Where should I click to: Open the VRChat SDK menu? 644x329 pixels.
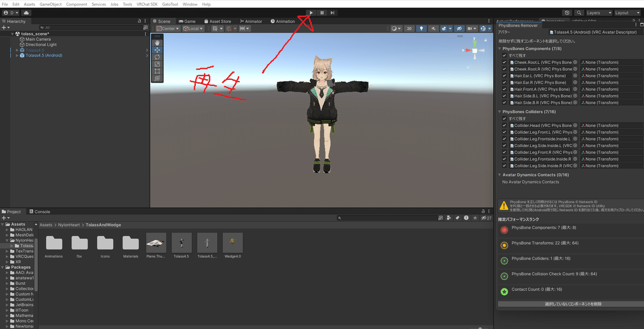tap(148, 4)
